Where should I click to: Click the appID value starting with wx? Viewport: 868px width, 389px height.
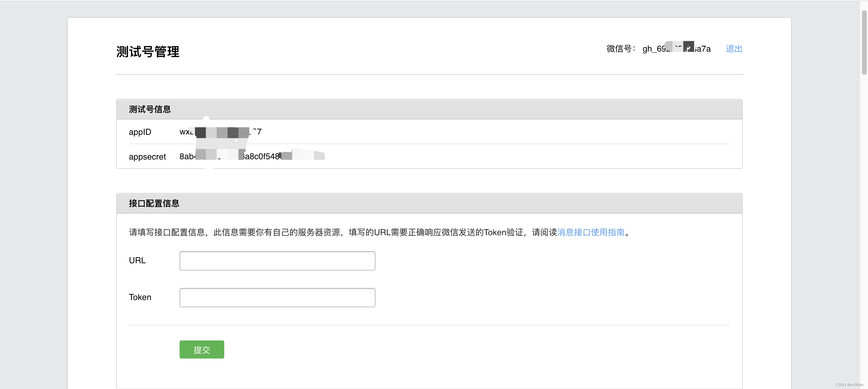pos(220,132)
